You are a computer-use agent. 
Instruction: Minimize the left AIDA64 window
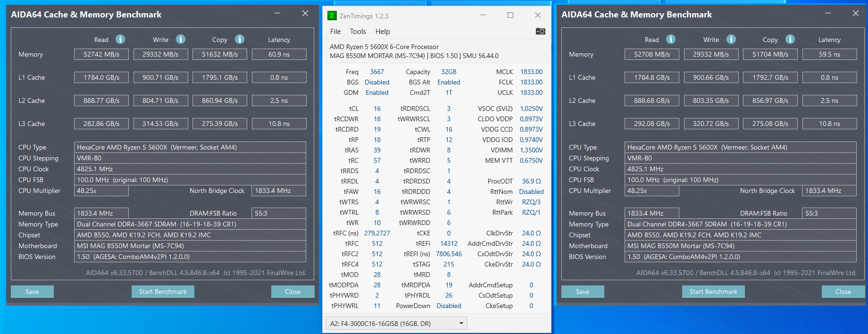pos(277,13)
